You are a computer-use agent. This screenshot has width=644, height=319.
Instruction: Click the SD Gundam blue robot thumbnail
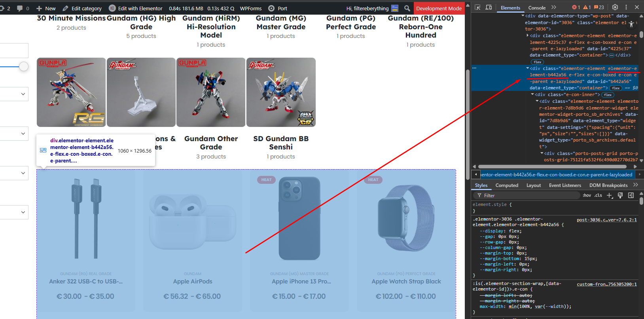[281, 92]
